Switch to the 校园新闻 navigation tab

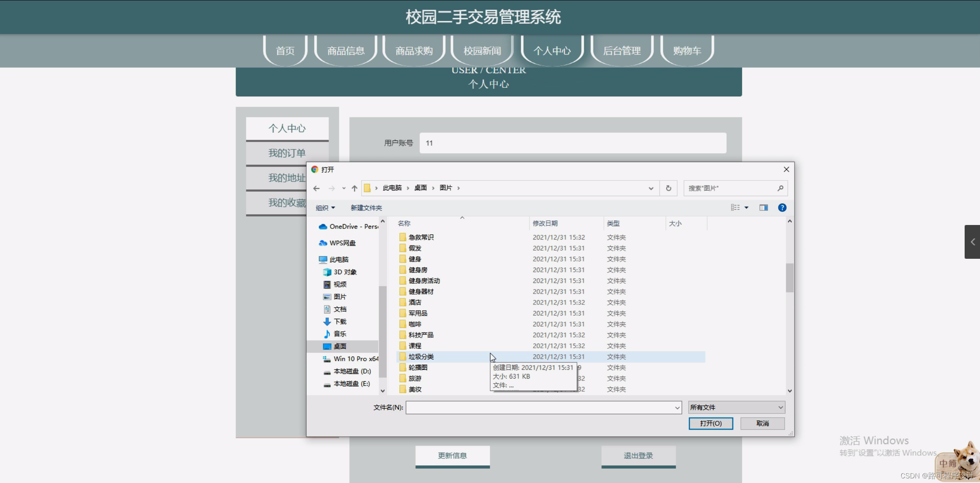(481, 50)
